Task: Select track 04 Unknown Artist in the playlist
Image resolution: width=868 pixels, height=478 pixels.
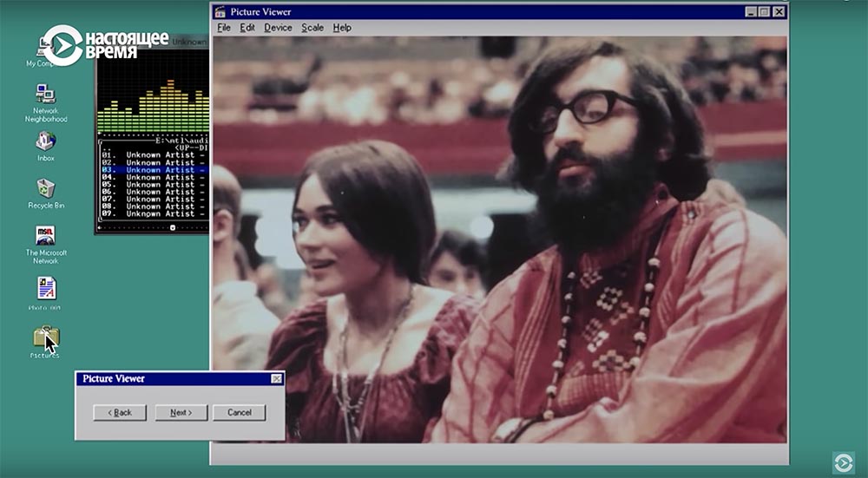Action: coord(154,177)
